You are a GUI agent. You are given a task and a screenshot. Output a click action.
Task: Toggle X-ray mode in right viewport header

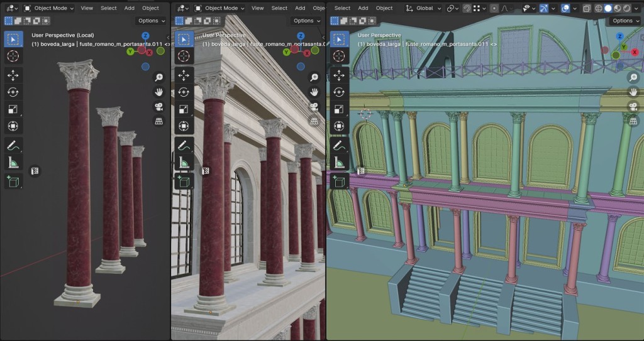586,8
